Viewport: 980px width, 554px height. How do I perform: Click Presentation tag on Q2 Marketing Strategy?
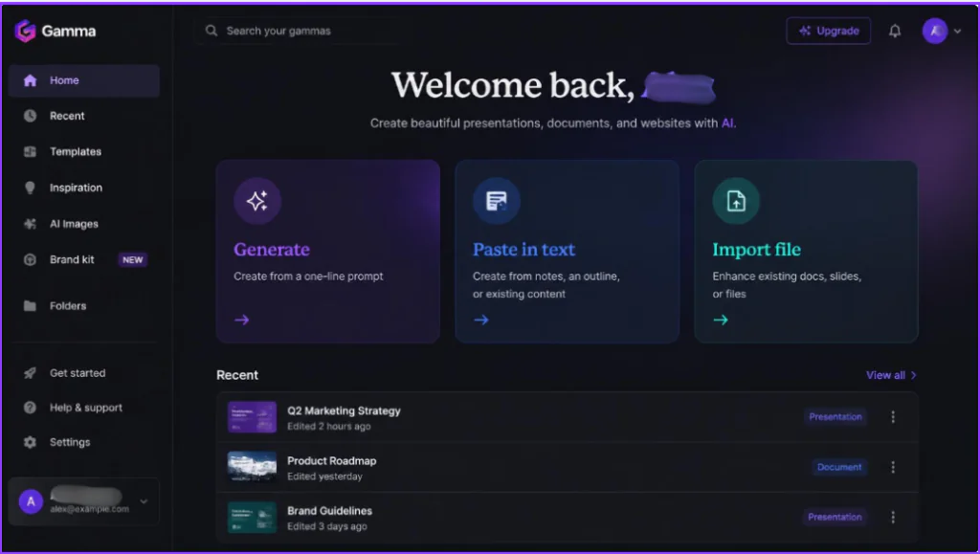coord(835,416)
